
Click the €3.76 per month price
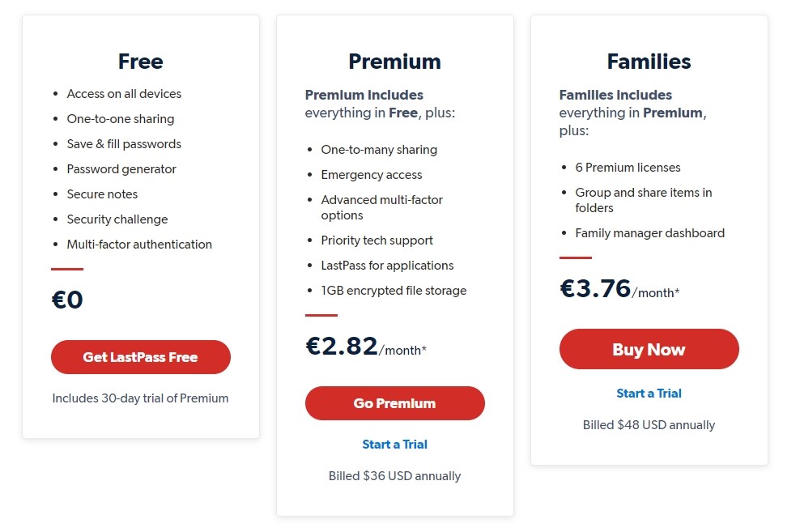(x=619, y=289)
